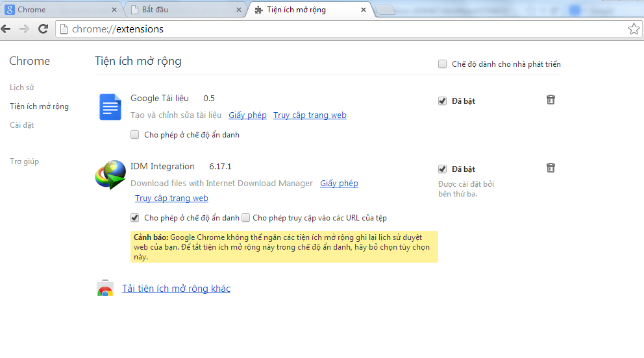Open Lịch sử in the sidebar
The image size is (644, 358).
[x=22, y=88]
